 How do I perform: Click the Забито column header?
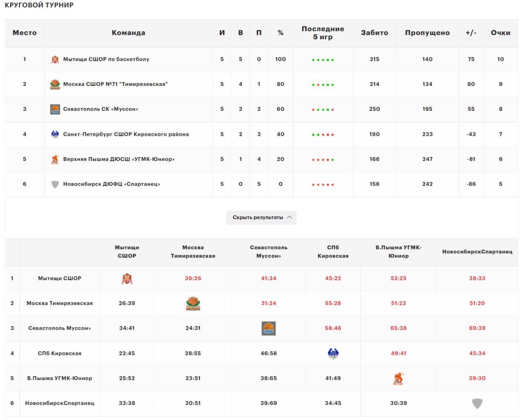375,33
